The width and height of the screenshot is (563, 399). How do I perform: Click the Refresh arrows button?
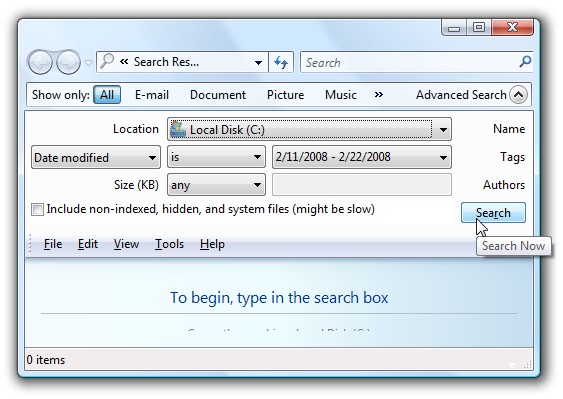pos(281,62)
